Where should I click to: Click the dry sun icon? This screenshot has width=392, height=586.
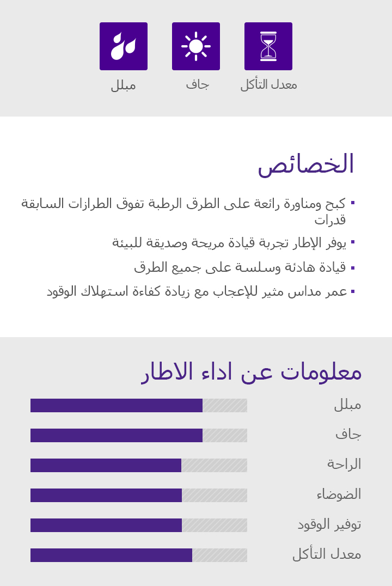[x=196, y=46]
